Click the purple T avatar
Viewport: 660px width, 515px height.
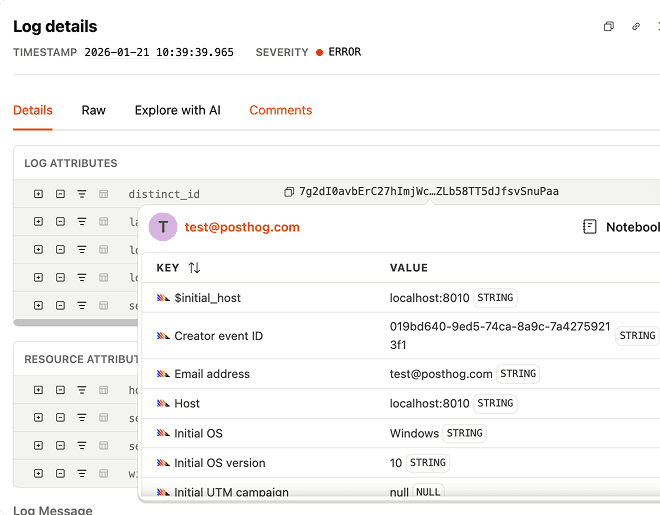point(163,227)
